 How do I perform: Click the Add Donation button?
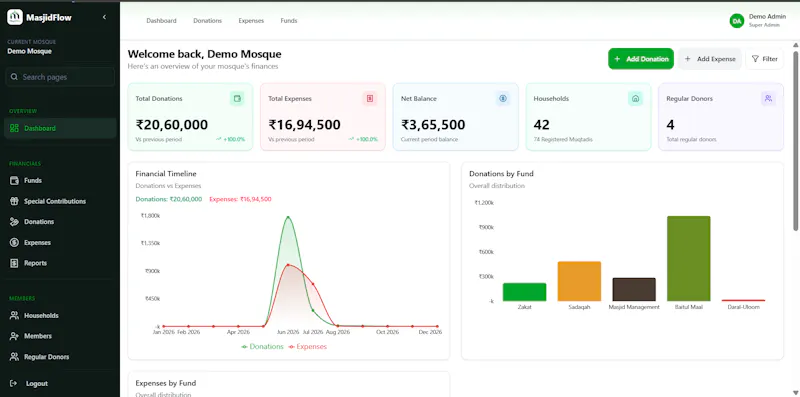tap(641, 59)
